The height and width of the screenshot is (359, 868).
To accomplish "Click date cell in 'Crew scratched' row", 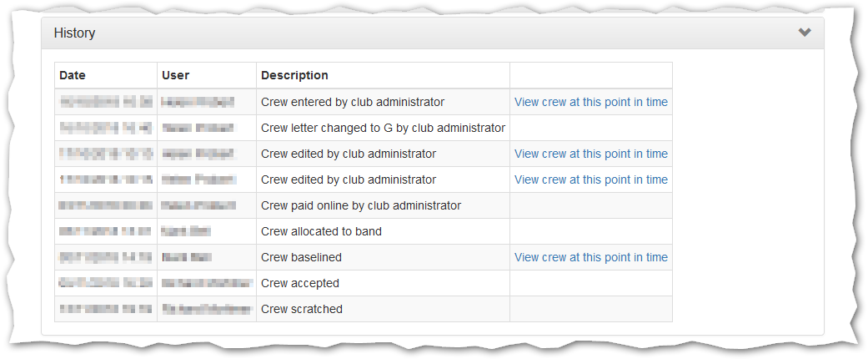I will pos(105,310).
